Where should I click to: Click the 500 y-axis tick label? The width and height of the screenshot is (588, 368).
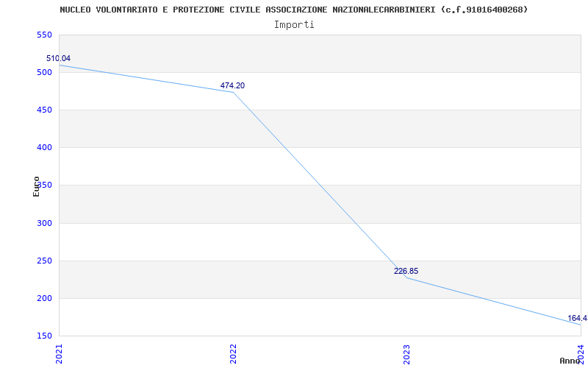44,72
